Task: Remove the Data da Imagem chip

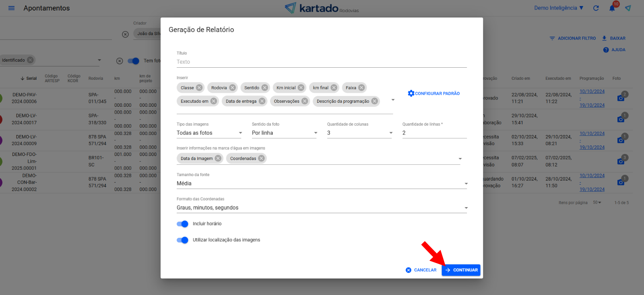Action: pyautogui.click(x=218, y=158)
